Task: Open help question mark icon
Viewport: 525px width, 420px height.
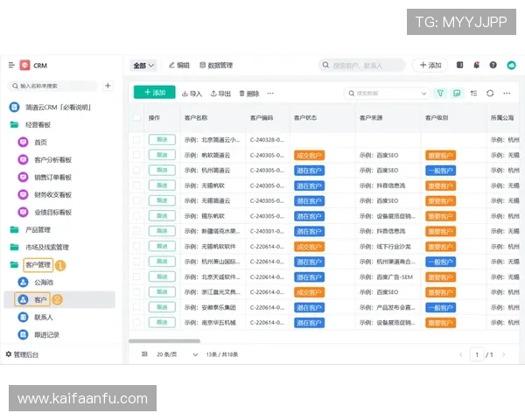Action: pyautogui.click(x=493, y=65)
